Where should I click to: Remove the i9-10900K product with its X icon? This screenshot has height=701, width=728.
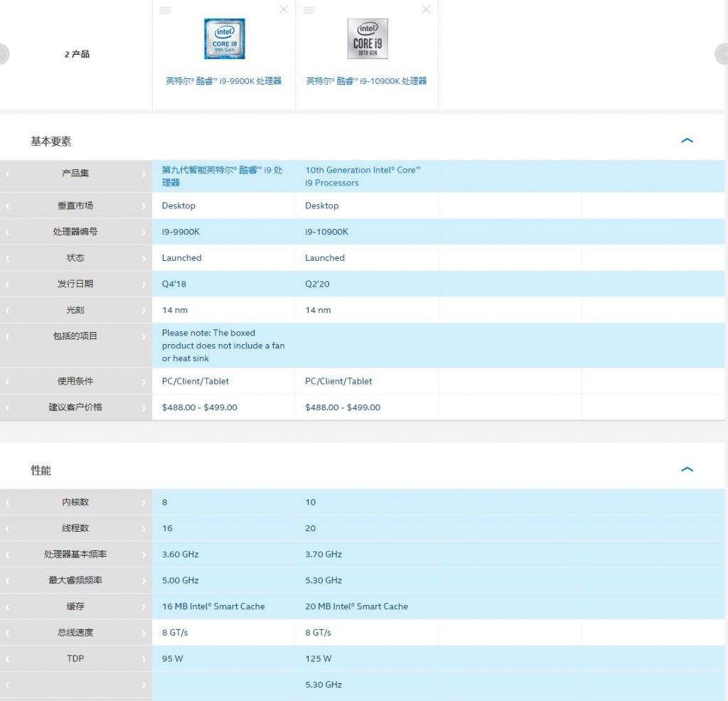(x=426, y=10)
